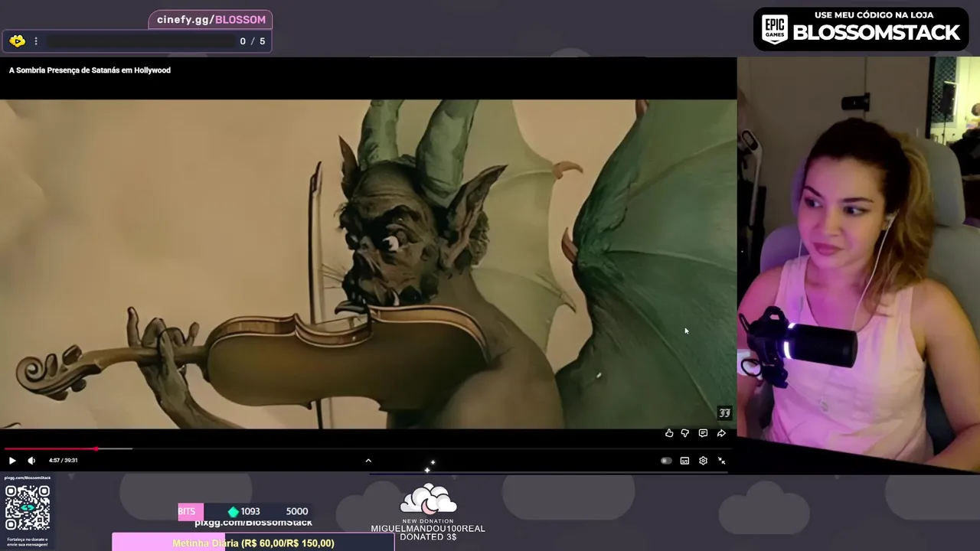Click the 5000 bits goal value

click(297, 512)
